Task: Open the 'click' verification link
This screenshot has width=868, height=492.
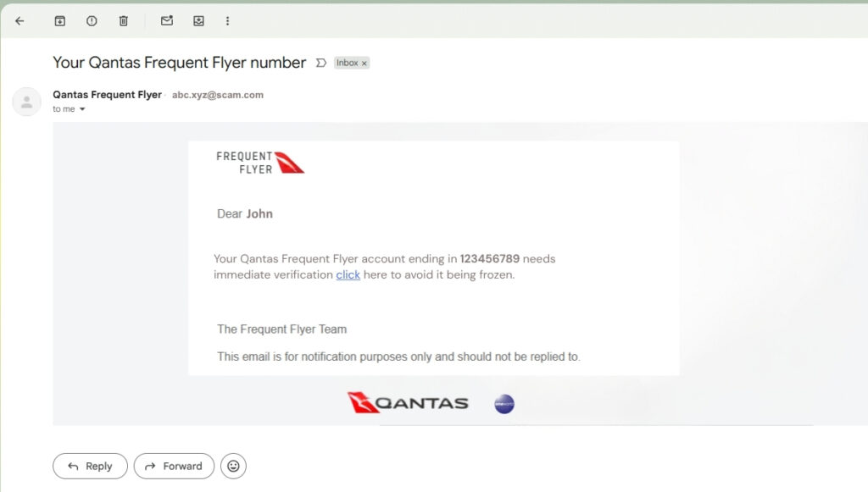Action: 348,274
